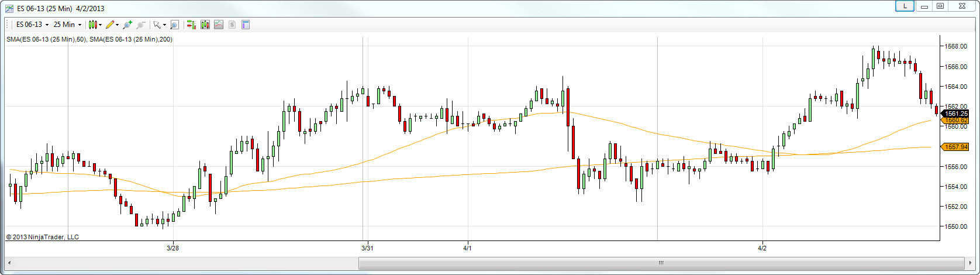Click the SMA indicator label text

tap(89, 39)
